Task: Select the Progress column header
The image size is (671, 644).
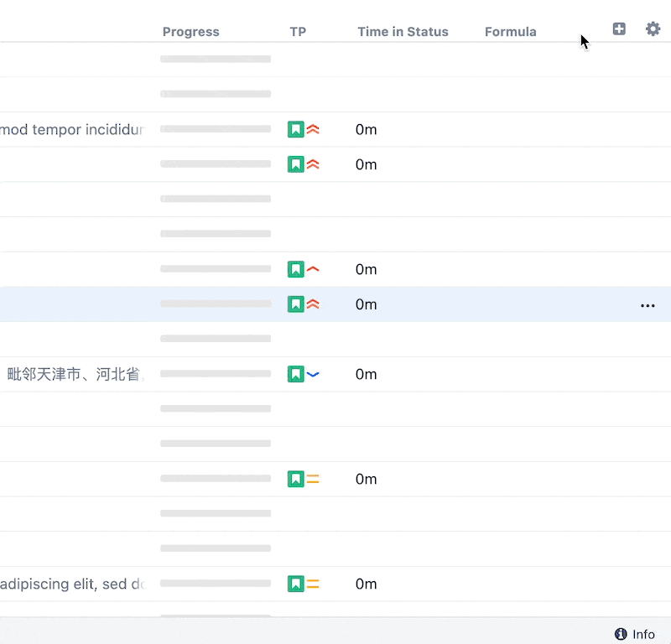Action: pyautogui.click(x=190, y=31)
